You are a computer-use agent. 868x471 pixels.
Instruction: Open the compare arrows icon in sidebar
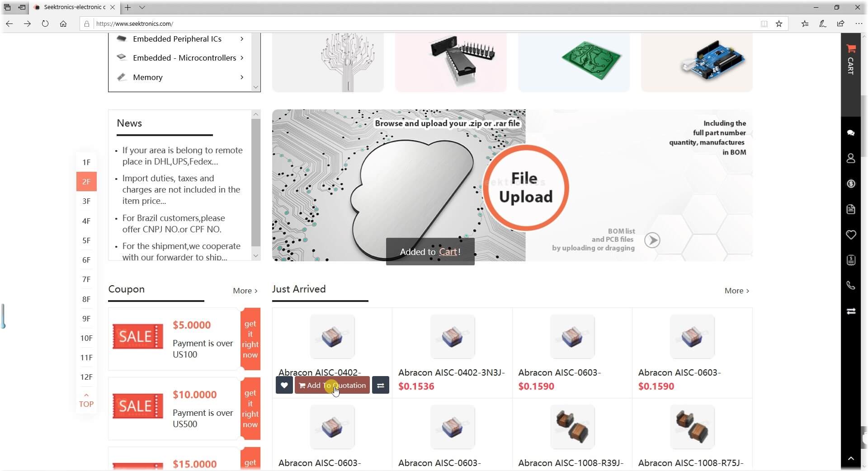(851, 311)
